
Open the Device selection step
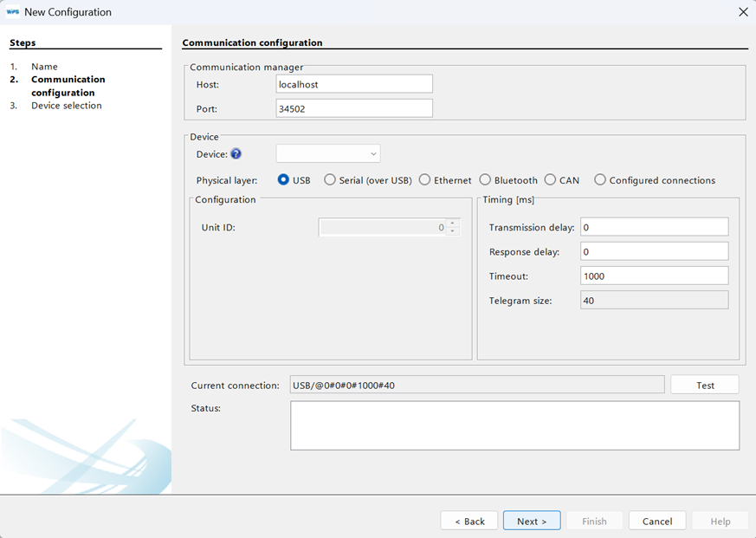[x=66, y=105]
